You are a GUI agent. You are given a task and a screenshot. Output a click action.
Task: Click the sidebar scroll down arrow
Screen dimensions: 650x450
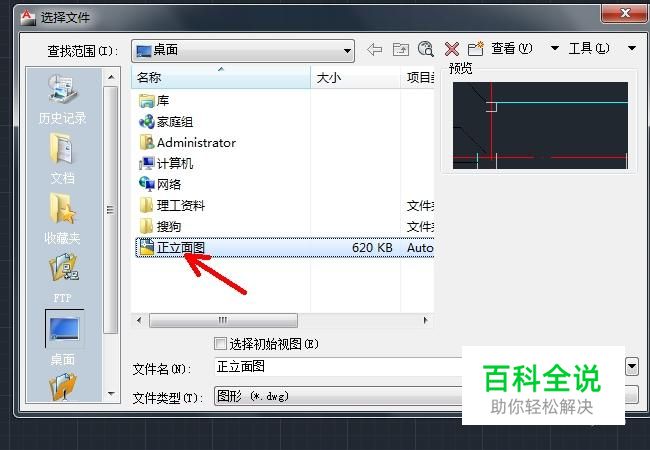coord(111,394)
